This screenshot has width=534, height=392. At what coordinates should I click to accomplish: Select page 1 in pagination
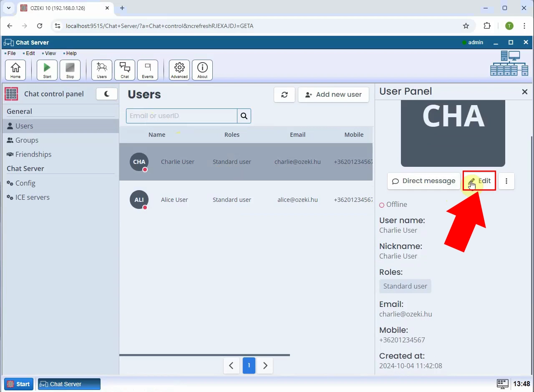pos(249,366)
